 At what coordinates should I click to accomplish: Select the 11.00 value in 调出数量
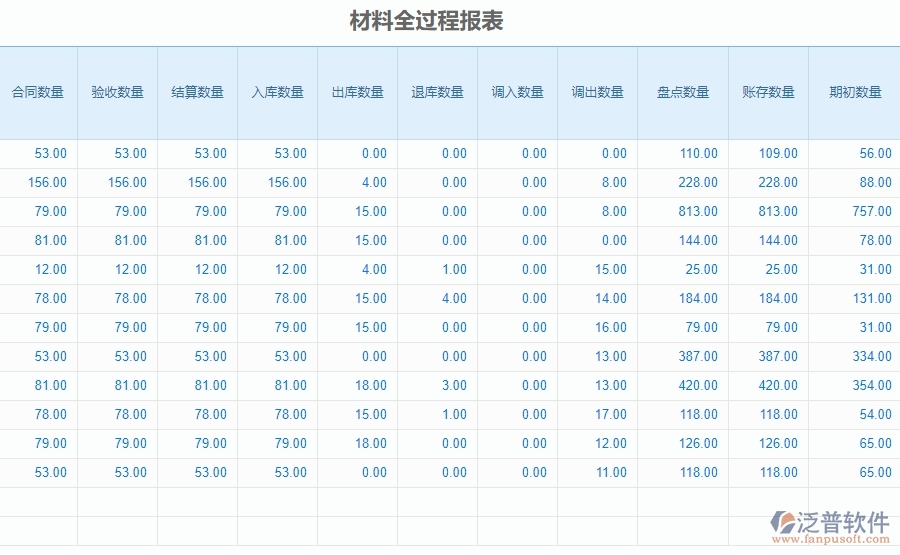(611, 472)
